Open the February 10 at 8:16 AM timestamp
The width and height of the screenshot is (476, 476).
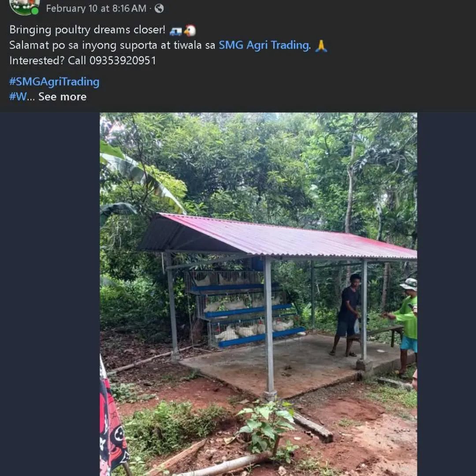click(x=96, y=8)
